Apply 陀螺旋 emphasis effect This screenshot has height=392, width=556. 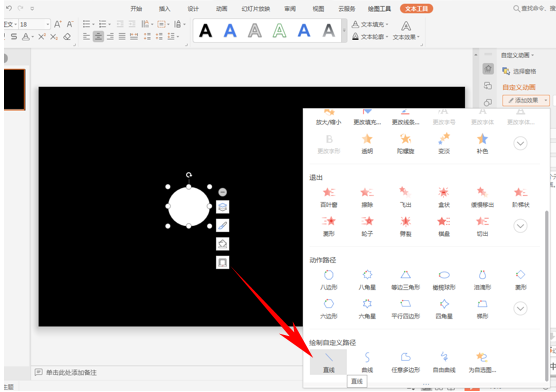[x=405, y=144]
